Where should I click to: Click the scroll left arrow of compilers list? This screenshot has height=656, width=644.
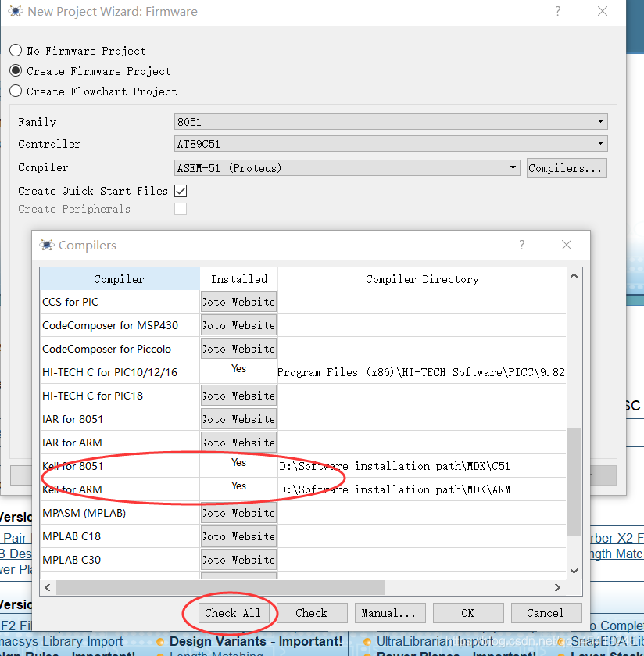pos(47,587)
